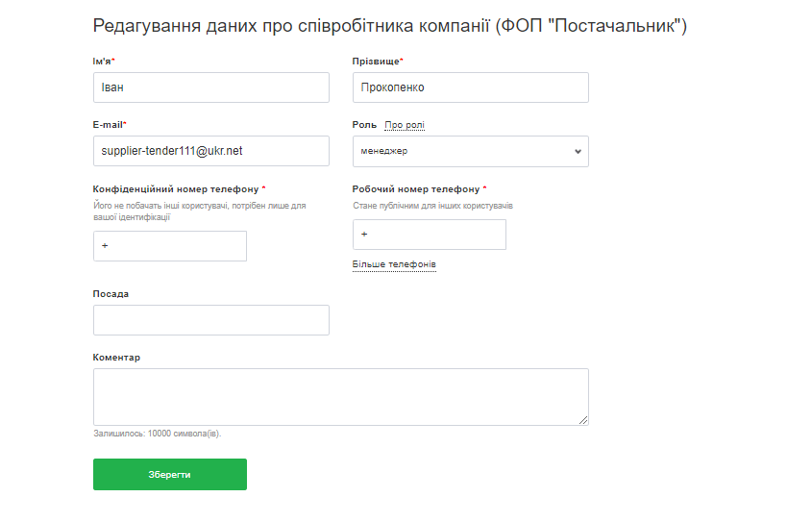
Task: Select the E-mail field label
Action: [x=109, y=125]
